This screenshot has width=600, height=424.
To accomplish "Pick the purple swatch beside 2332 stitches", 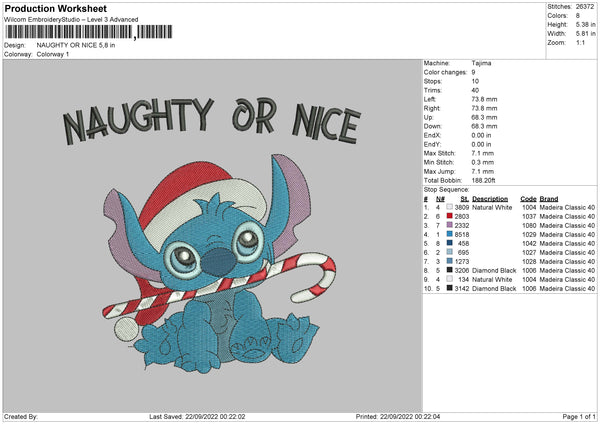I will [x=450, y=225].
